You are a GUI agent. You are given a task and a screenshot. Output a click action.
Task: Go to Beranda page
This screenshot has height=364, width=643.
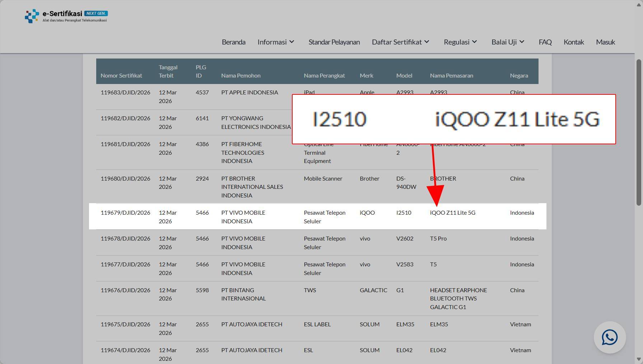(x=234, y=42)
